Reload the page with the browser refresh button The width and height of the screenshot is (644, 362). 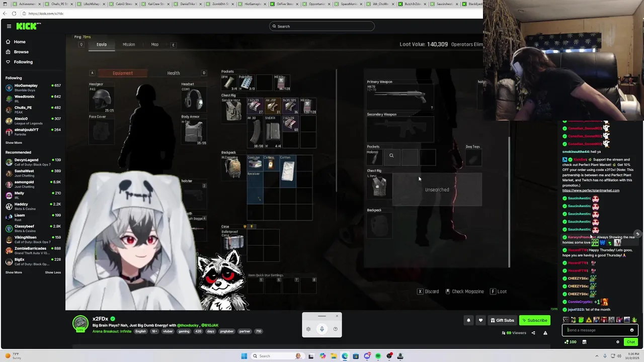pos(14,14)
